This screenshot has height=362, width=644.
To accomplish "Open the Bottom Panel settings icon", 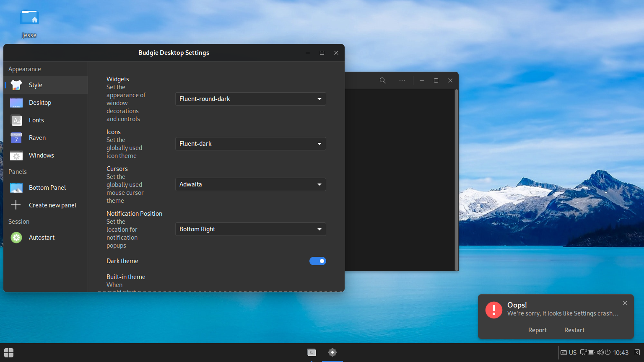I will 16,188.
